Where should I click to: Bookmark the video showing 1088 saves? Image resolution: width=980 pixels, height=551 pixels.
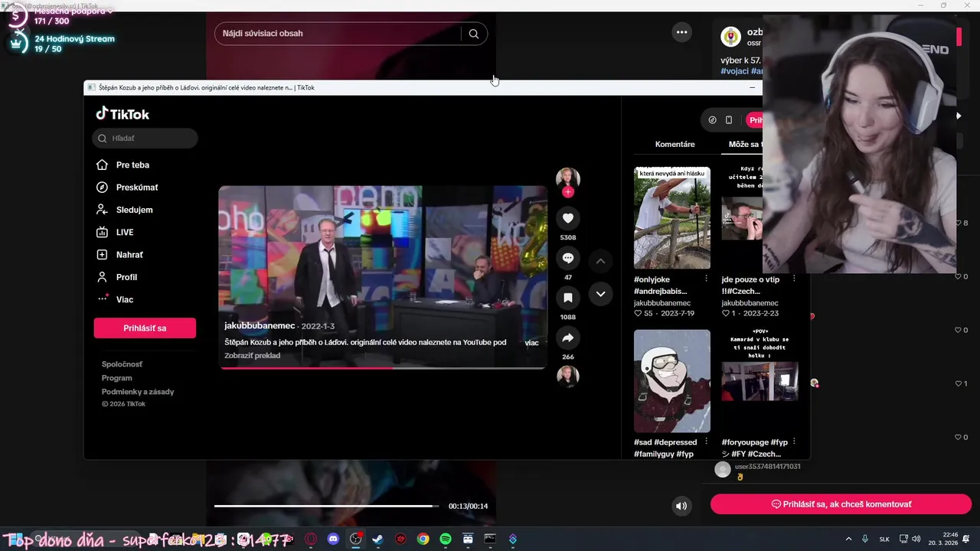point(568,298)
